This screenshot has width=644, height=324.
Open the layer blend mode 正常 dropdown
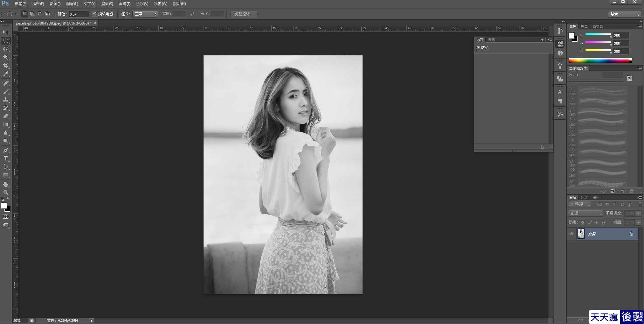585,213
